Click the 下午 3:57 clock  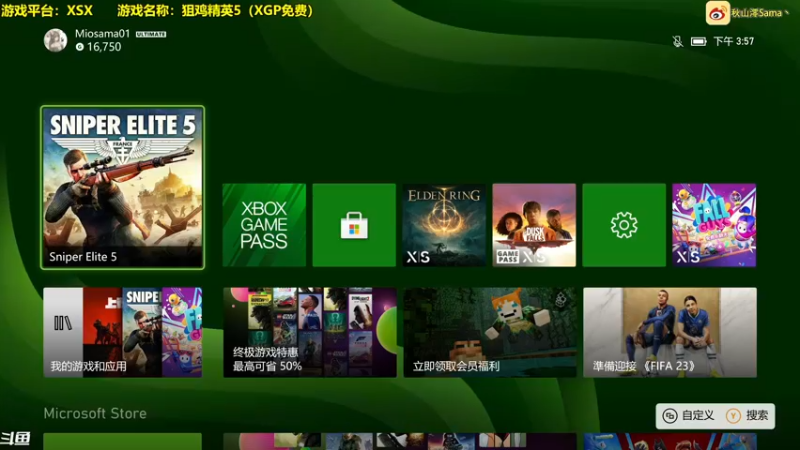734,41
